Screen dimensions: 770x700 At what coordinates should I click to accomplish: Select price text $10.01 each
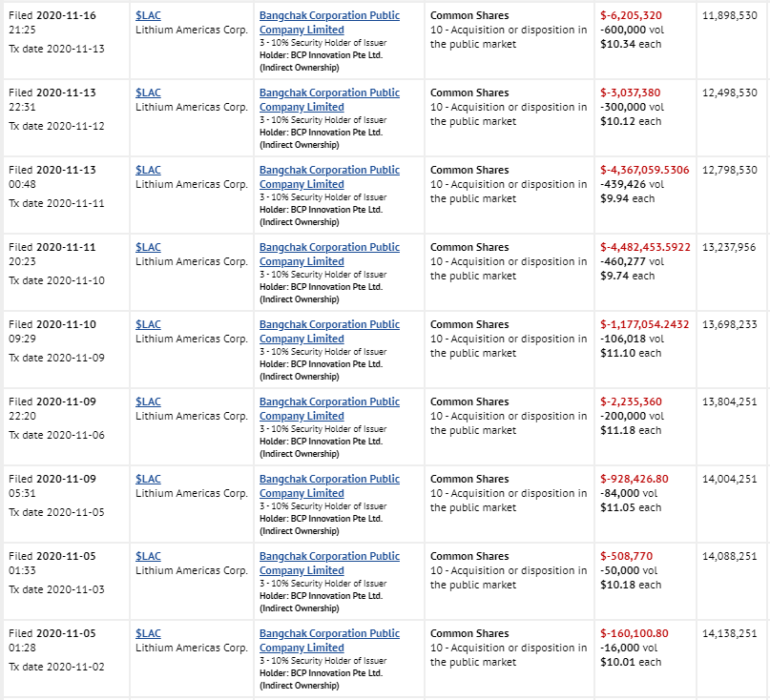pyautogui.click(x=631, y=662)
